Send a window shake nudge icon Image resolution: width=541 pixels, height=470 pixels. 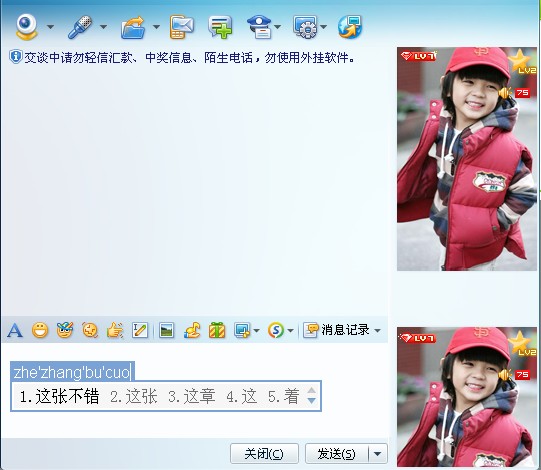click(90, 330)
